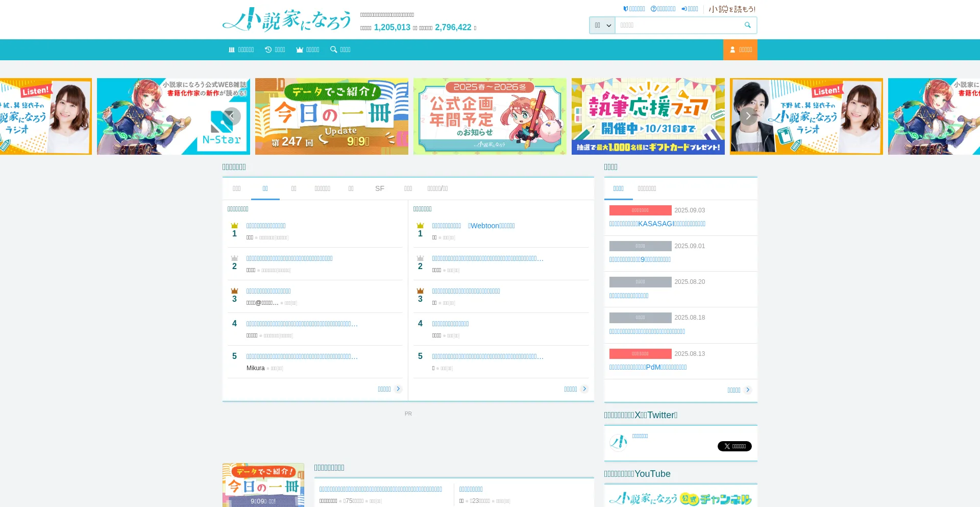
Task: Open the rank 5 title by author Mikura
Action: (x=302, y=356)
